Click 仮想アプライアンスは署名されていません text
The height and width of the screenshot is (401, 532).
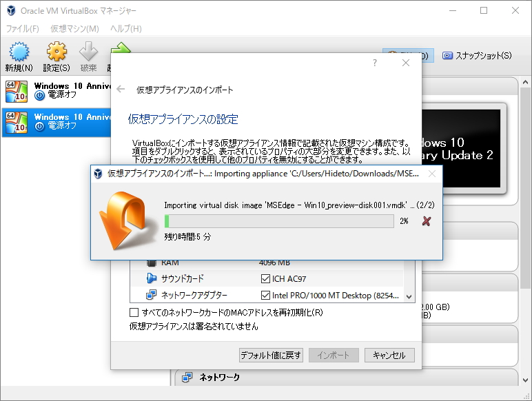coord(194,327)
